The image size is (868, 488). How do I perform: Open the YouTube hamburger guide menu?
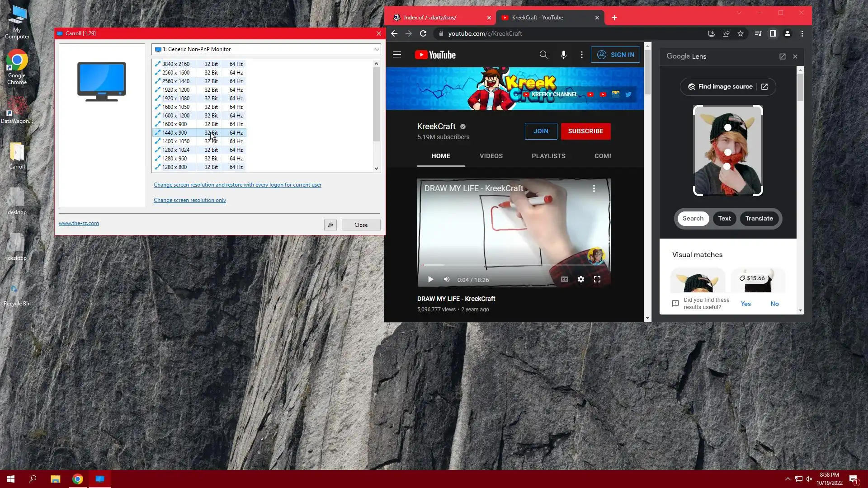click(397, 55)
